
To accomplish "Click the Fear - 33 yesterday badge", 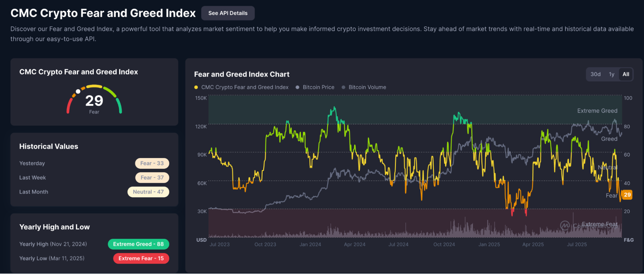I will click(x=152, y=163).
